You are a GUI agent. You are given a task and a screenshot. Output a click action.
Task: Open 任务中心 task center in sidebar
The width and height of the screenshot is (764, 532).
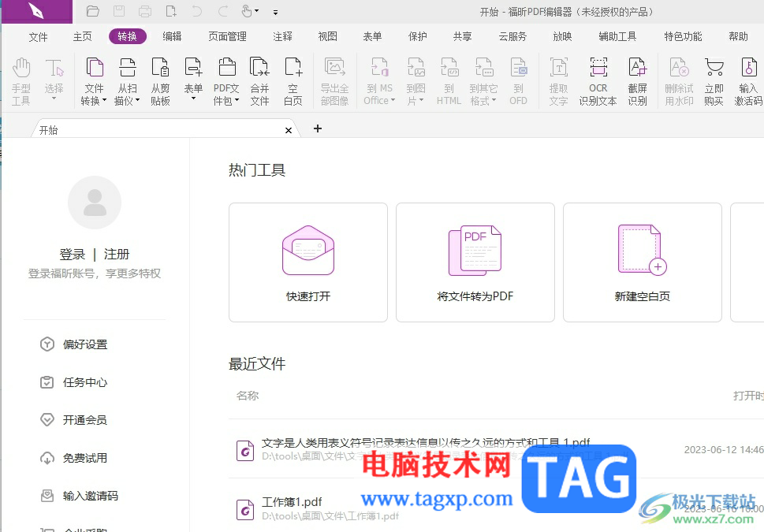(73, 382)
